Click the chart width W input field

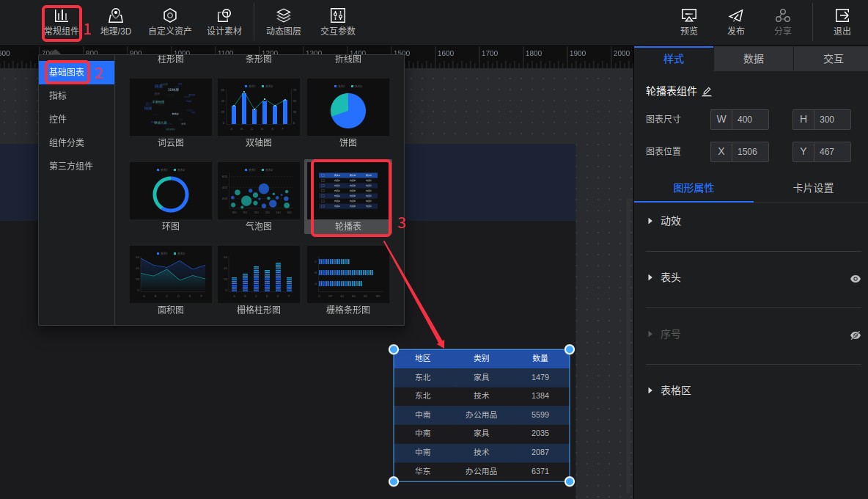[x=749, y=120]
